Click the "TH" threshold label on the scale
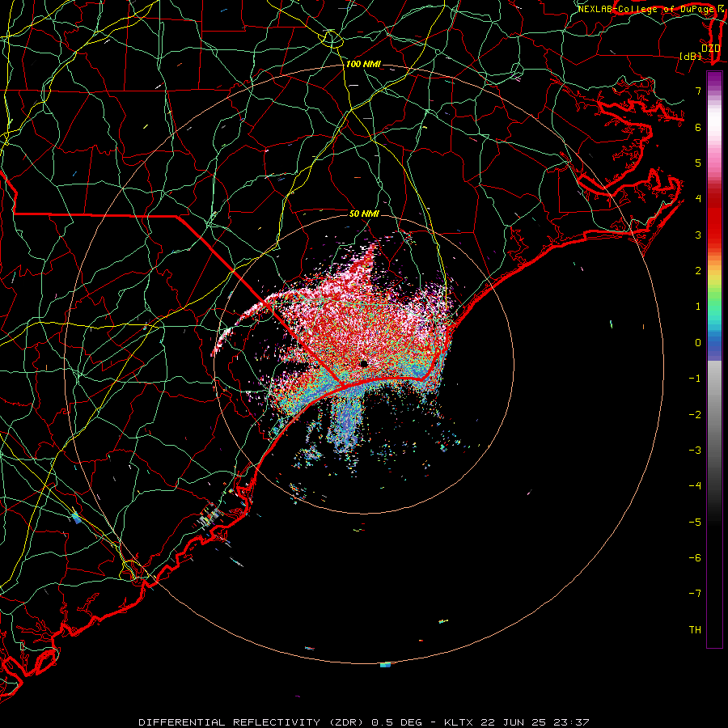 click(x=695, y=630)
